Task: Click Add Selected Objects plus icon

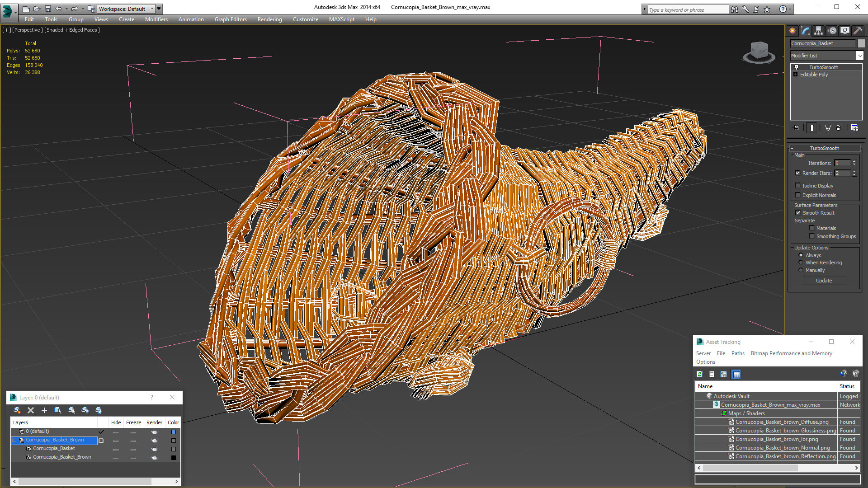Action: [x=44, y=410]
